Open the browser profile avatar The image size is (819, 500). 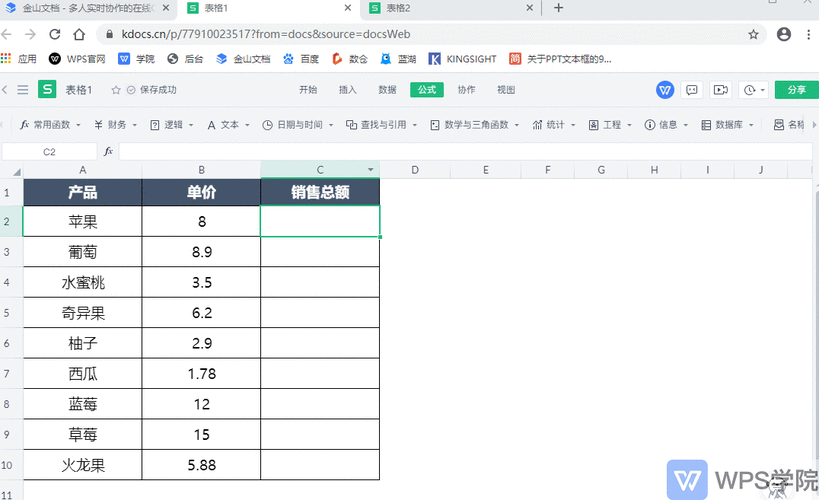[x=783, y=34]
